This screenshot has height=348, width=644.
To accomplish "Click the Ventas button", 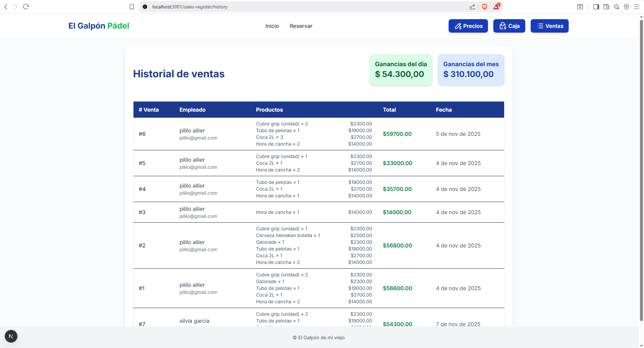I will pyautogui.click(x=550, y=26).
